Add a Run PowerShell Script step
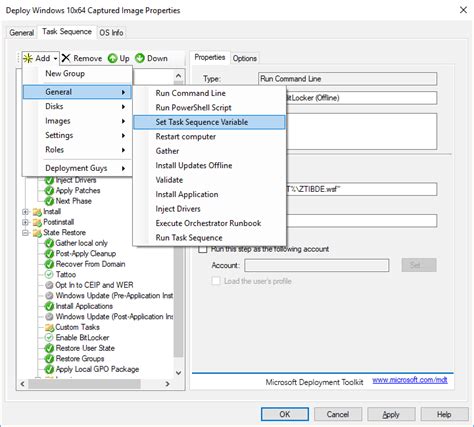This screenshot has width=474, height=427. [209, 108]
